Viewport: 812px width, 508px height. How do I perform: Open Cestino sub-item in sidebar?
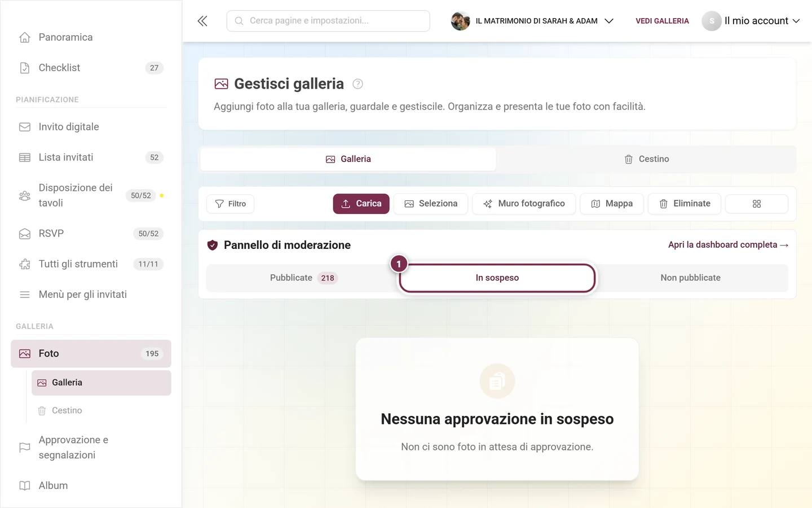tap(101, 410)
